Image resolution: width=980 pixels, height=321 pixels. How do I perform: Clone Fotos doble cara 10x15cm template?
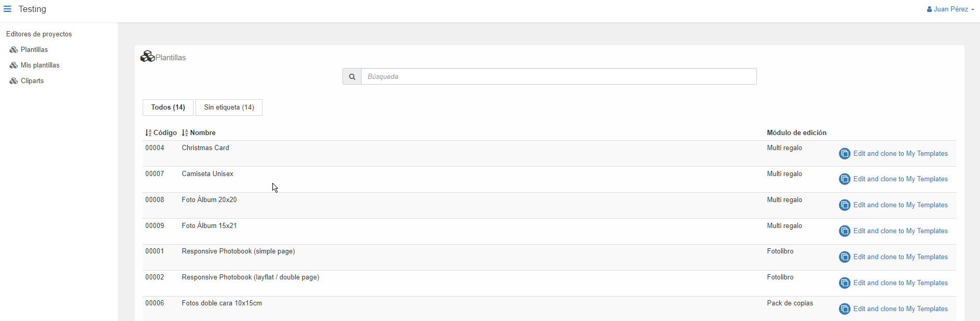point(893,309)
